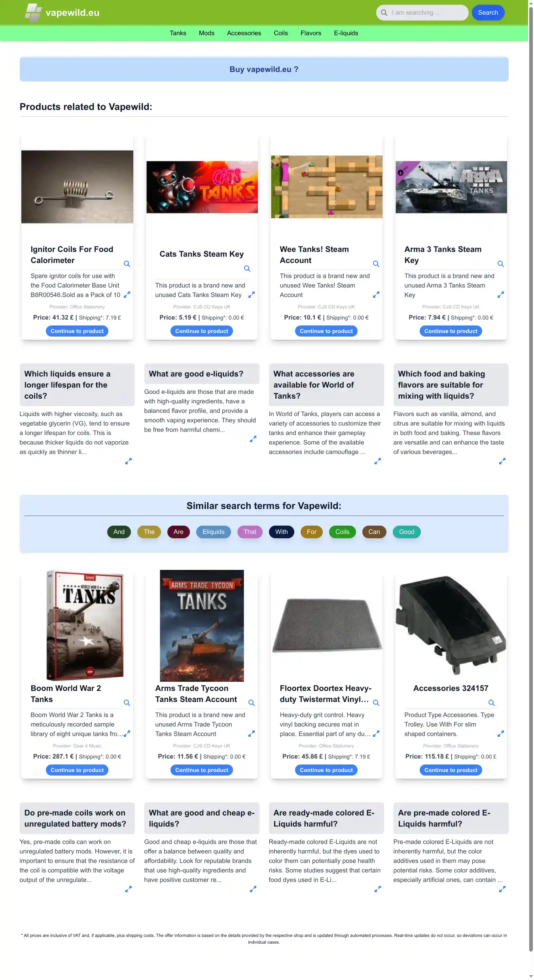Expand the answer about food and baking flavors
The image size is (534, 980).
[502, 461]
